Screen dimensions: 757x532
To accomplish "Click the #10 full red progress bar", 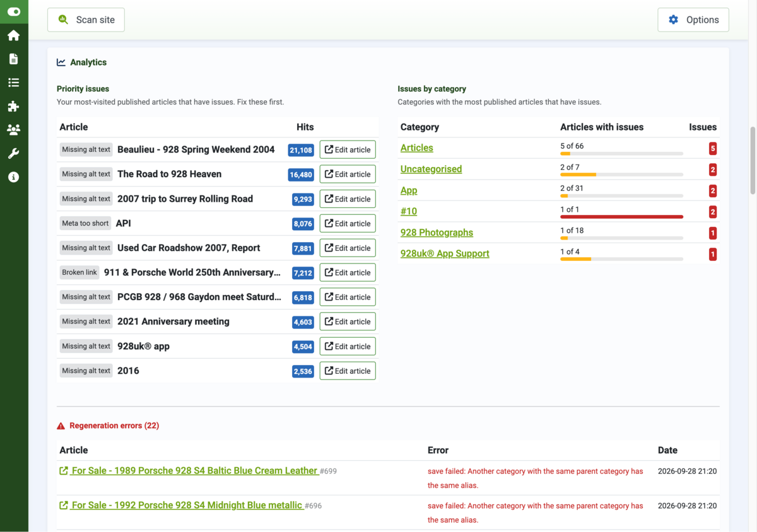I will 621,217.
